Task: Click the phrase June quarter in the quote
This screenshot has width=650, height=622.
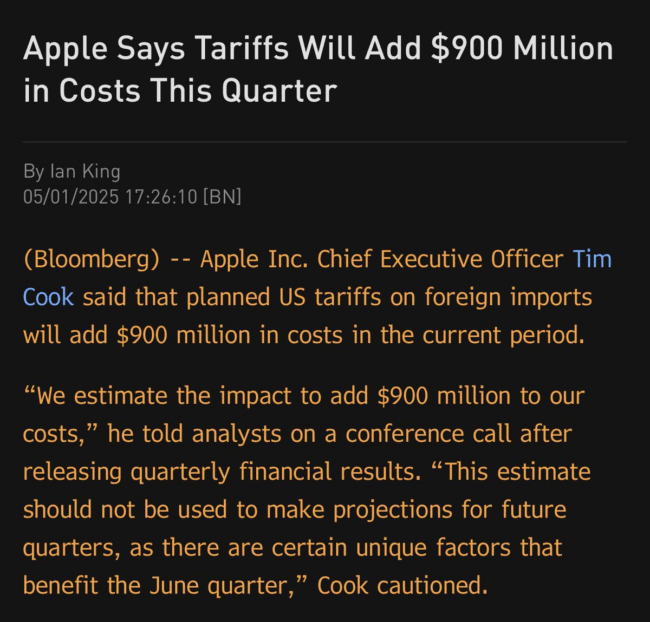Action: click(x=221, y=585)
